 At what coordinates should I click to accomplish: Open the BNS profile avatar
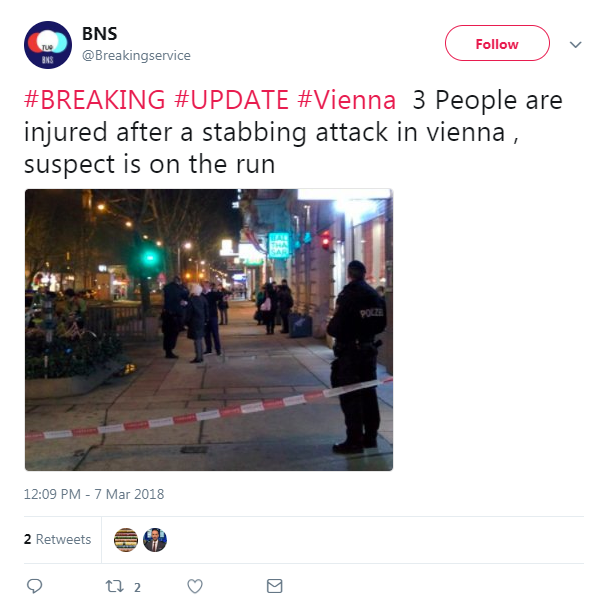click(x=48, y=45)
